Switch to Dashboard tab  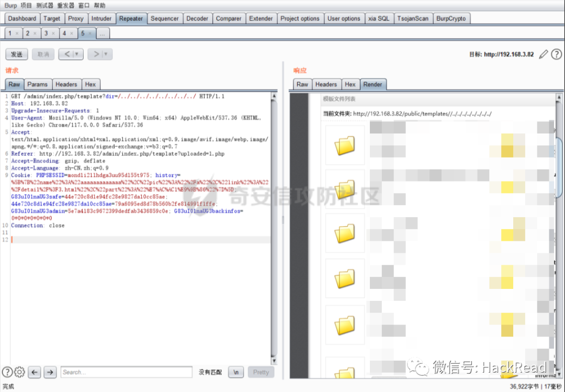[x=22, y=18]
